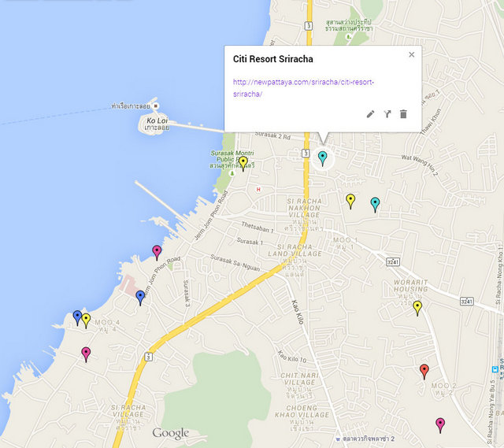
Task: Click the red marker near Moo 2
Action: coord(424,372)
